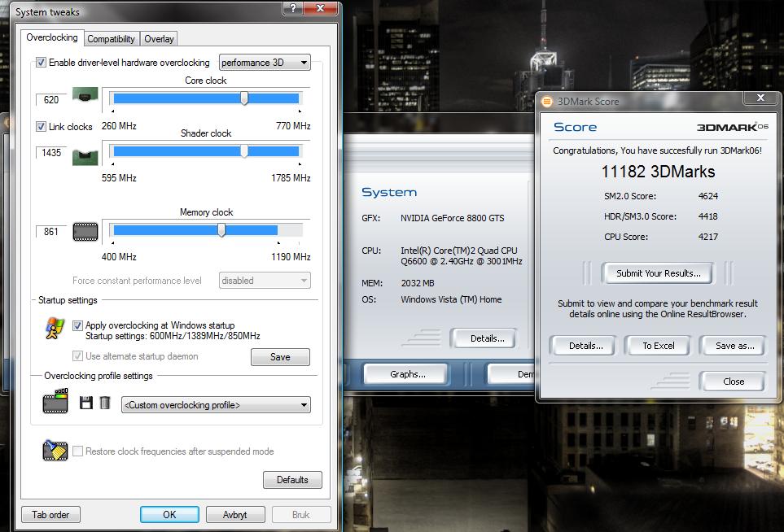Toggle Enable driver-level hardware overclocking
The height and width of the screenshot is (532, 784).
41,63
